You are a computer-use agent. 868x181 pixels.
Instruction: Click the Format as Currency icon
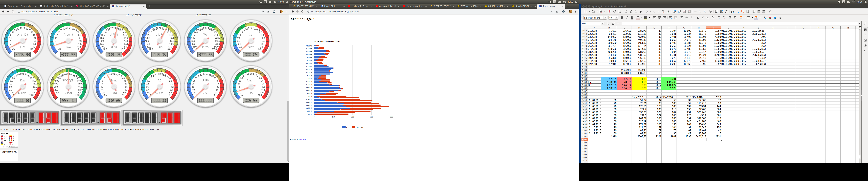click(698, 18)
